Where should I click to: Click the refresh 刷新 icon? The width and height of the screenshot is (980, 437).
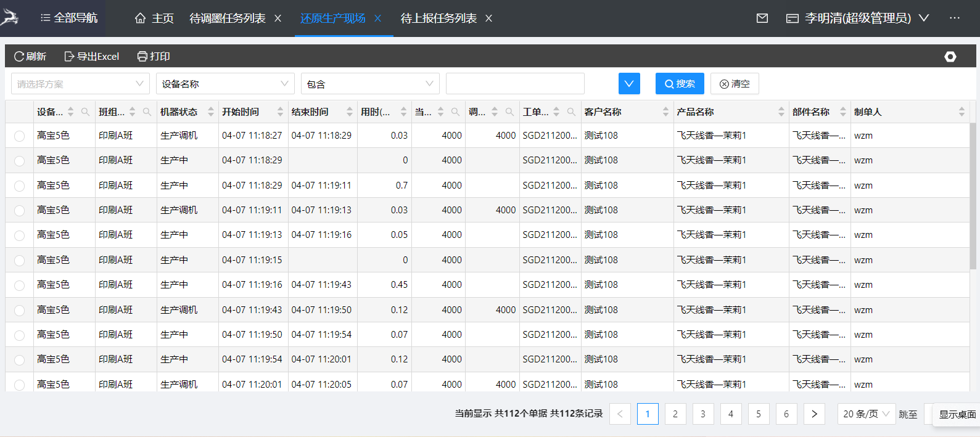19,57
